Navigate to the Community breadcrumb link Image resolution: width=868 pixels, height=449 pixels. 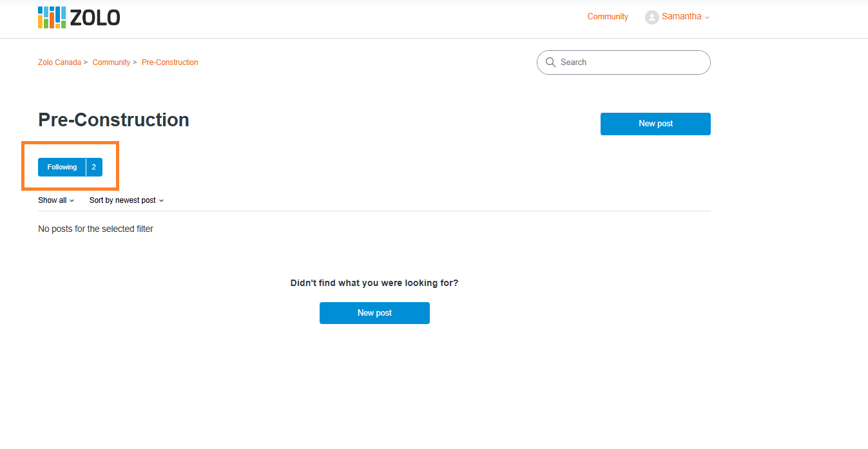point(111,62)
